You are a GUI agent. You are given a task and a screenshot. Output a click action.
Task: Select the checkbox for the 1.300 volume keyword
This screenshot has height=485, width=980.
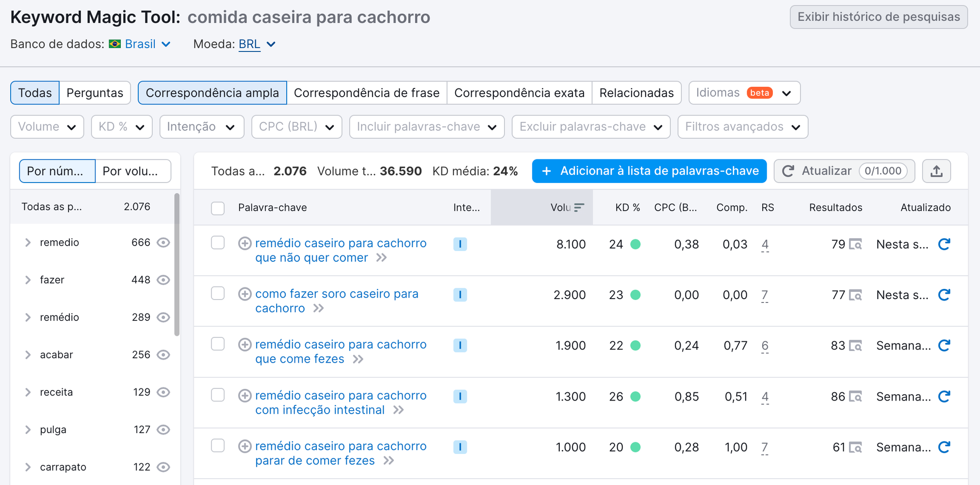tap(217, 395)
